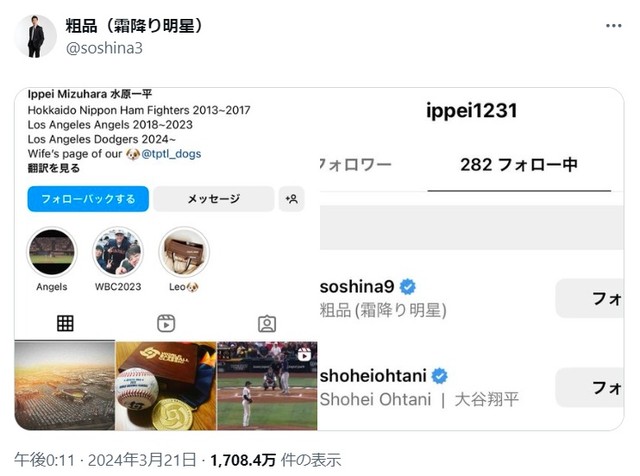Click the blue フォローバックする button
Viewport: 640px width, 476px height.
(x=88, y=199)
